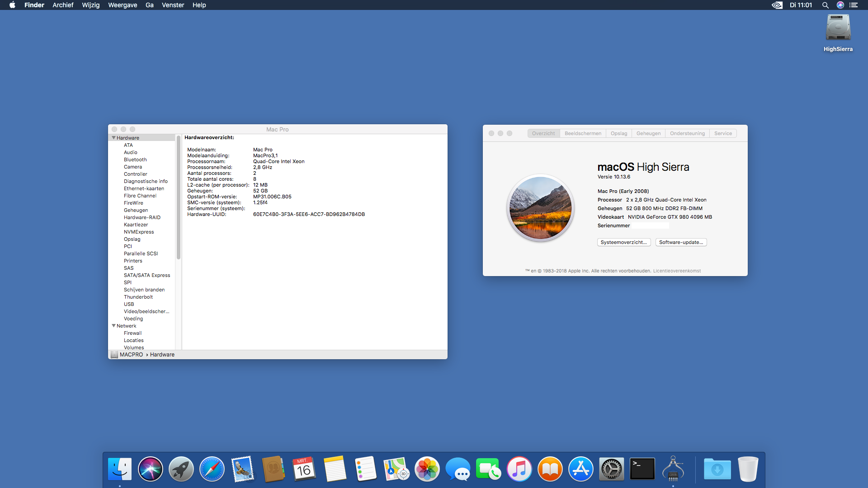Select SATA/SATA Express in the sidebar
The width and height of the screenshot is (868, 488).
(x=147, y=275)
